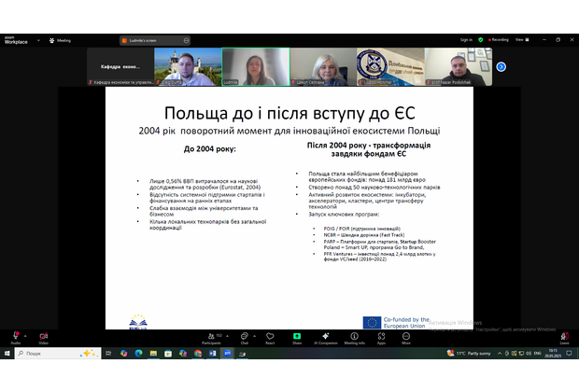This screenshot has width=579, height=392.
Task: Click the Share screen icon
Action: pyautogui.click(x=297, y=336)
